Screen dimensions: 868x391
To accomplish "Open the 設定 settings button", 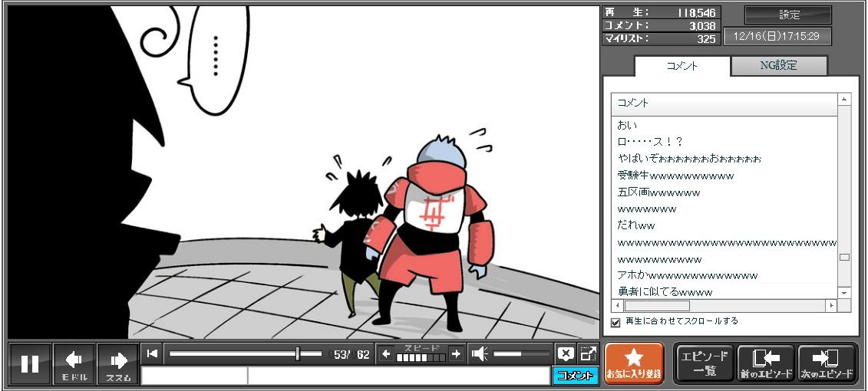I will coord(788,15).
